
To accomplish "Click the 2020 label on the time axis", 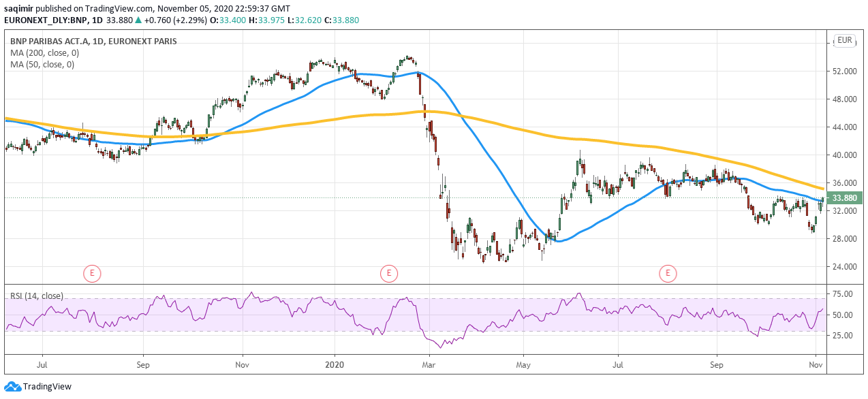I will tap(335, 365).
